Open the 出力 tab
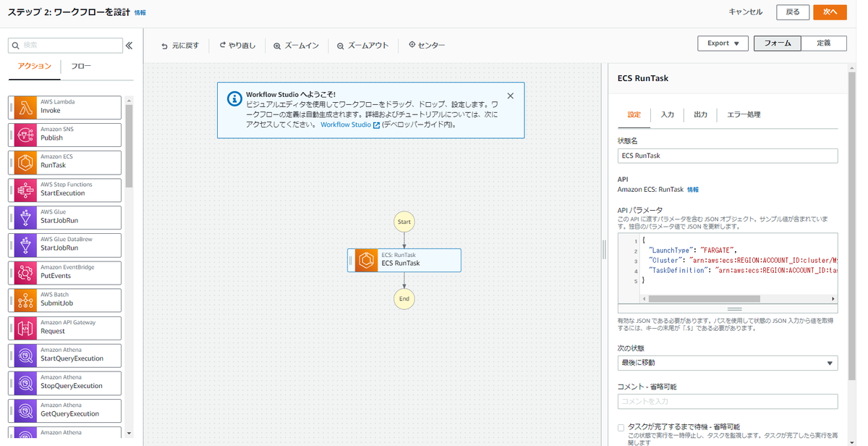Image resolution: width=868 pixels, height=446 pixels. point(700,114)
